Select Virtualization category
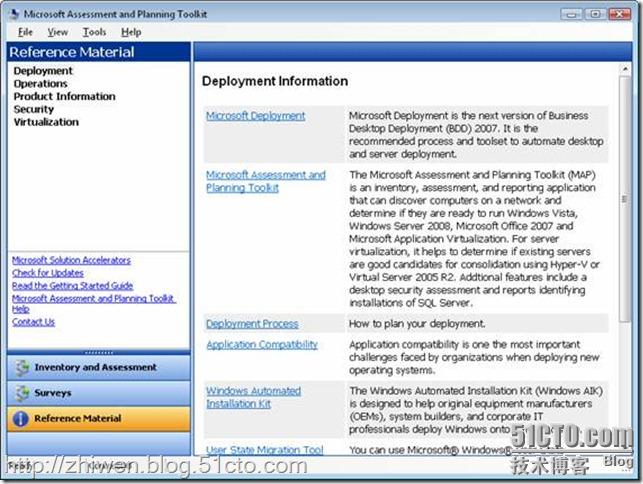Image resolution: width=643 pixels, height=484 pixels. pyautogui.click(x=46, y=122)
